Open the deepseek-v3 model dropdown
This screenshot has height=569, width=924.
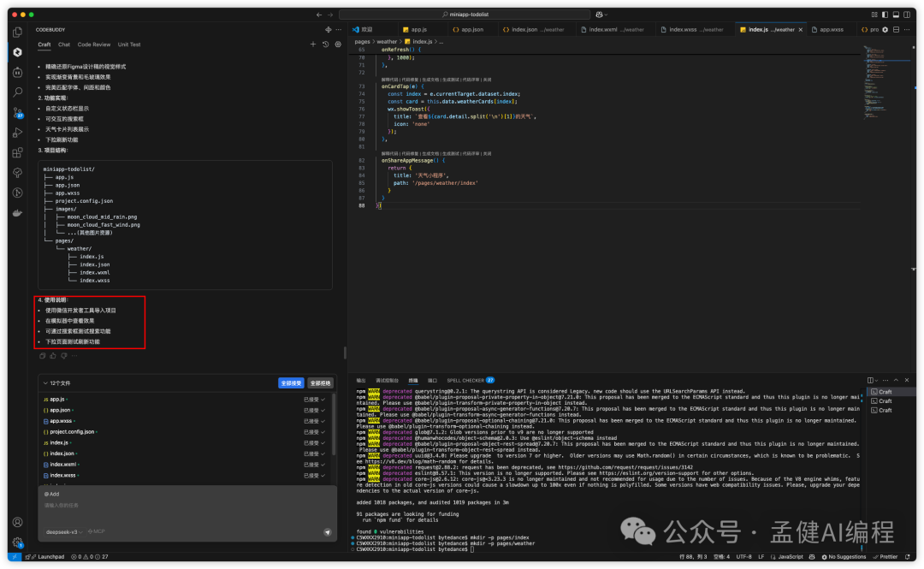[64, 532]
